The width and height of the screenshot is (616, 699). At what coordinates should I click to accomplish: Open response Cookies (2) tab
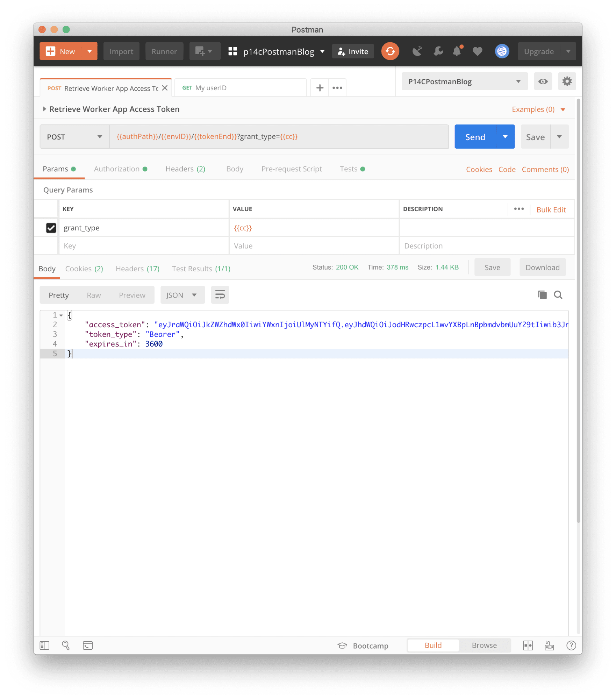click(84, 269)
